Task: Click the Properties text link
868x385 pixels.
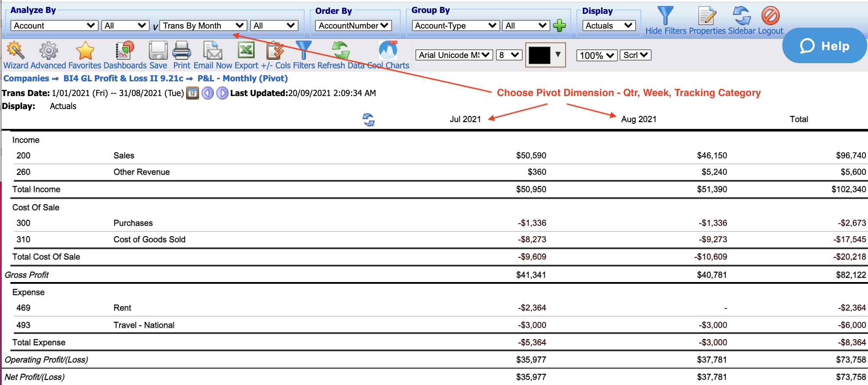Action: [707, 31]
